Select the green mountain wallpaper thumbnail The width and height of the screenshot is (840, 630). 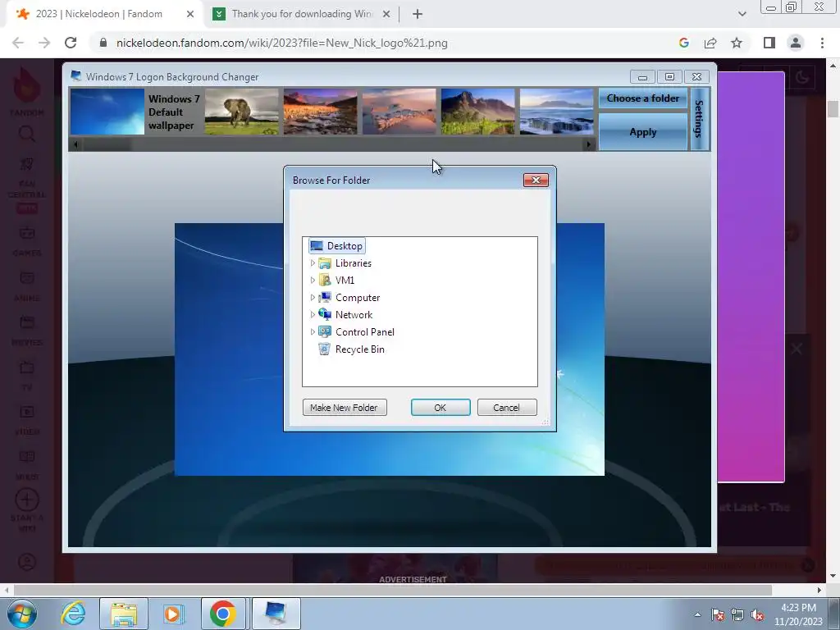(478, 112)
